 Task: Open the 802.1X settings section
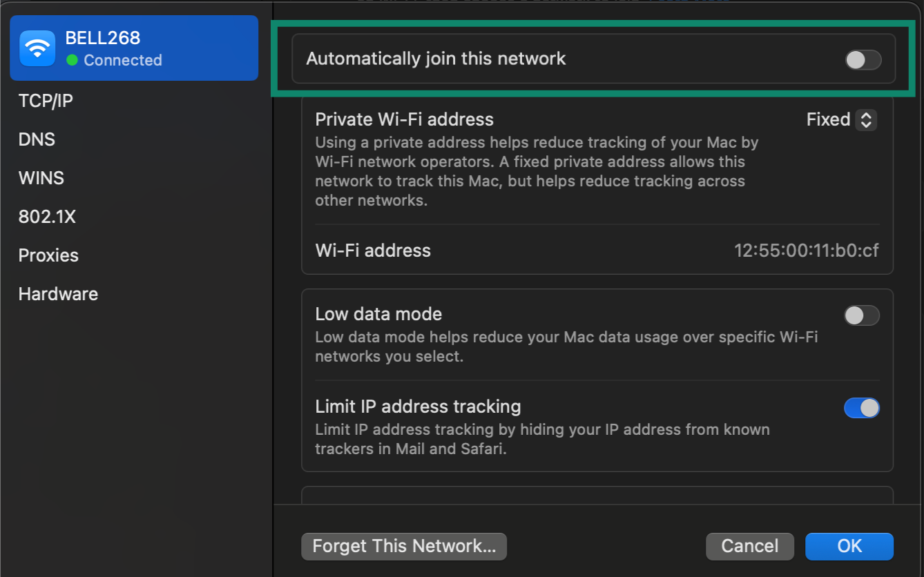48,216
